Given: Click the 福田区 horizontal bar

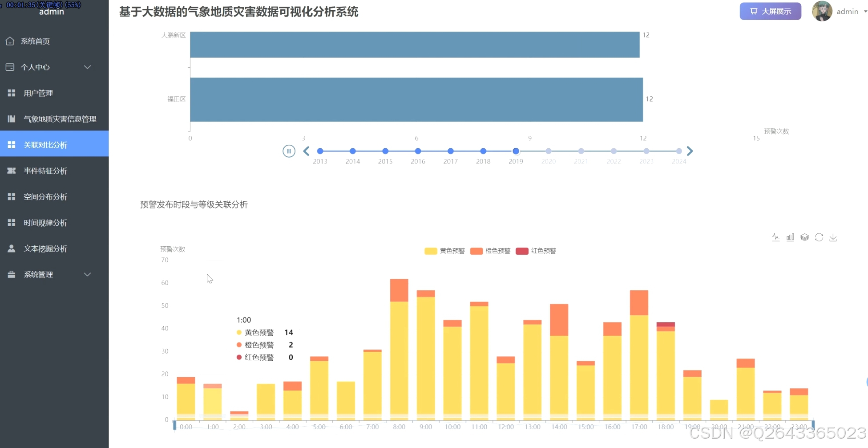Looking at the screenshot, I should (x=416, y=99).
